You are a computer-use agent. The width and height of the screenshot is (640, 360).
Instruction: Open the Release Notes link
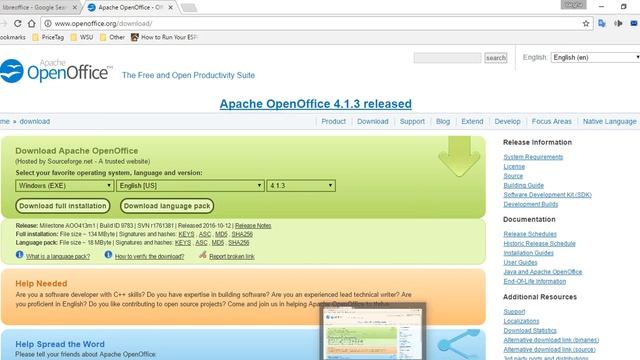point(253,226)
